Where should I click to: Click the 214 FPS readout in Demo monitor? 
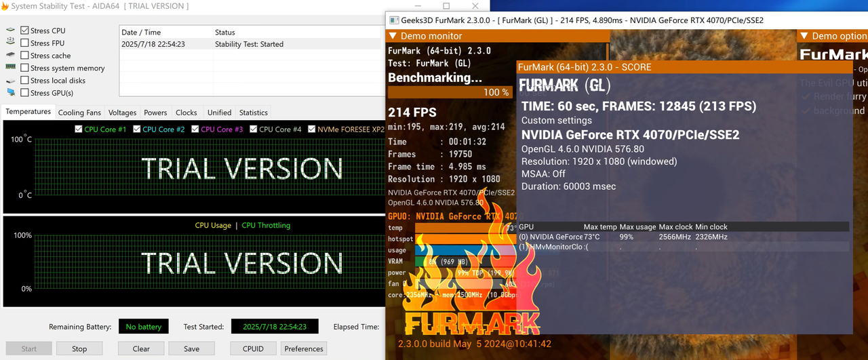(412, 113)
